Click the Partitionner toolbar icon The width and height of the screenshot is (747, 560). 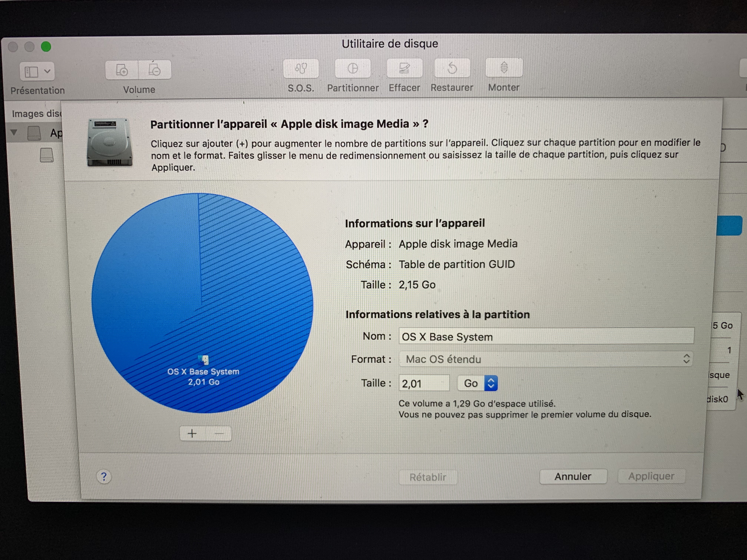(353, 68)
